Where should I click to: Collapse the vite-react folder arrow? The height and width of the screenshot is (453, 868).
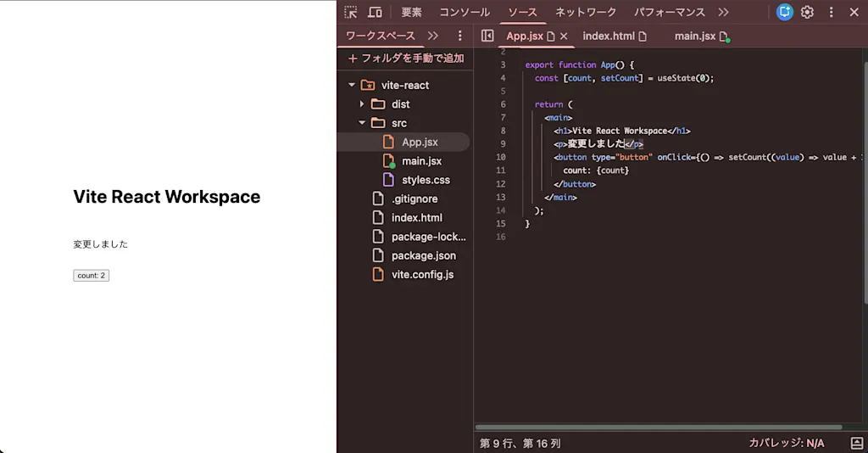pos(352,86)
